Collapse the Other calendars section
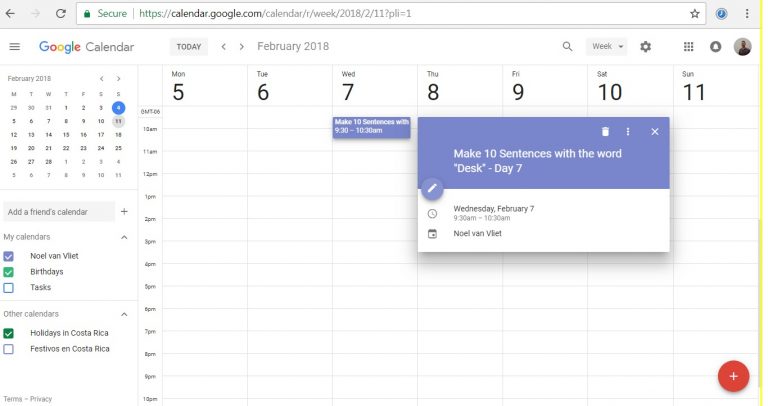The height and width of the screenshot is (406, 768). click(x=124, y=314)
